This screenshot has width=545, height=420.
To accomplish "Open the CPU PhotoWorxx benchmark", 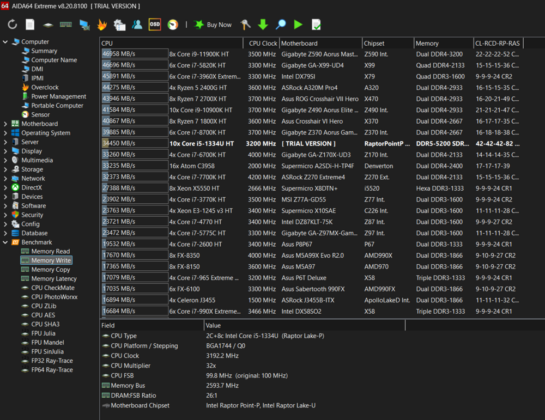I will pyautogui.click(x=54, y=297).
